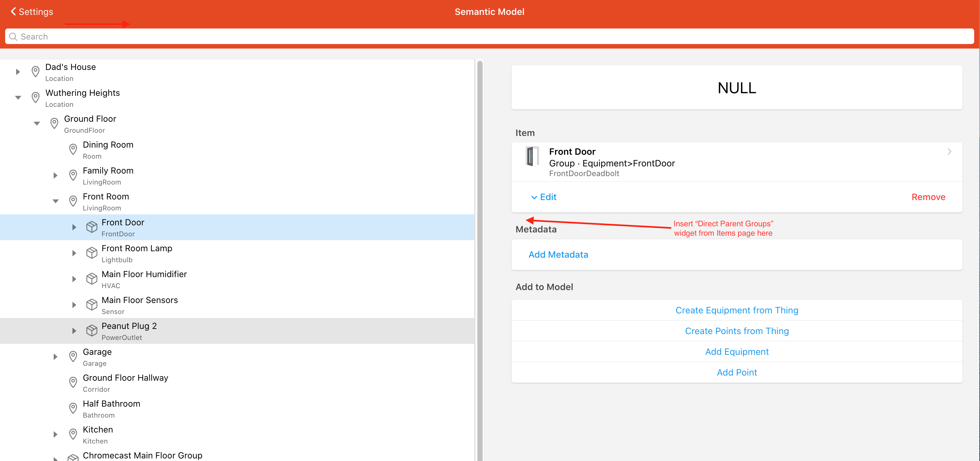This screenshot has width=980, height=461.
Task: Collapse the Ground Floor location
Action: click(x=37, y=123)
